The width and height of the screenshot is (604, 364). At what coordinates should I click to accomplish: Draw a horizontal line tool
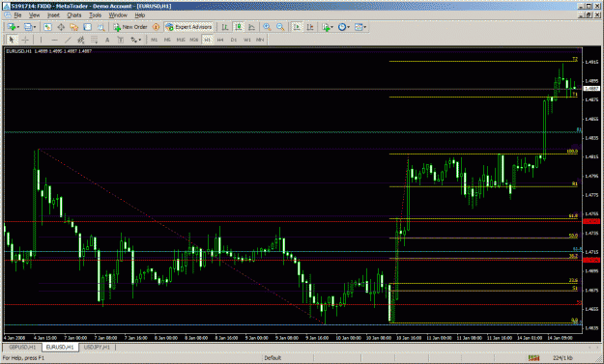54,40
